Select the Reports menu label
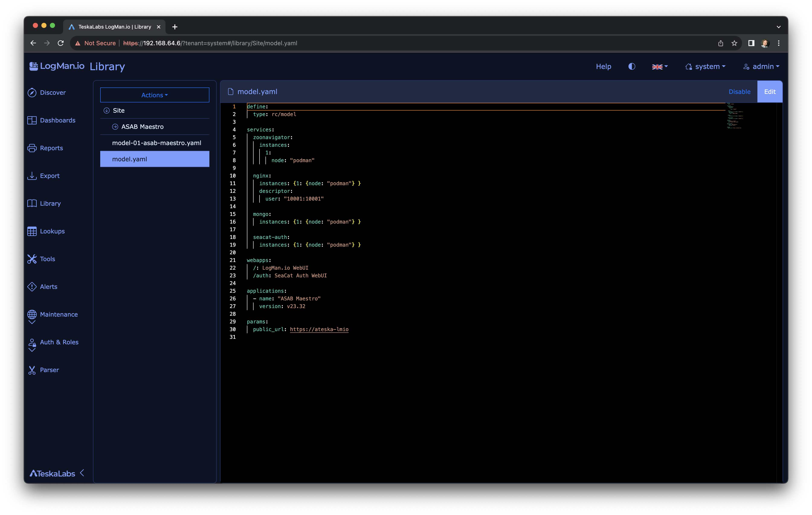 (51, 148)
